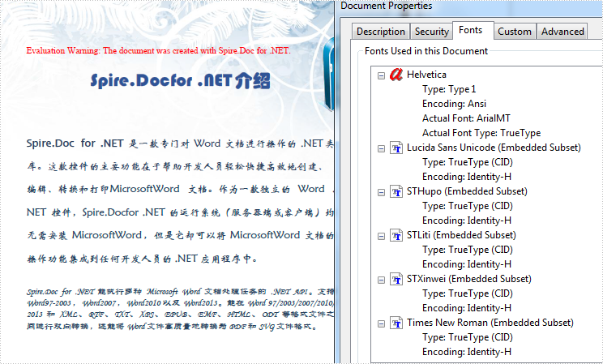The image size is (603, 364).
Task: Click the STXinwei TrueType font icon
Action: pos(396,279)
